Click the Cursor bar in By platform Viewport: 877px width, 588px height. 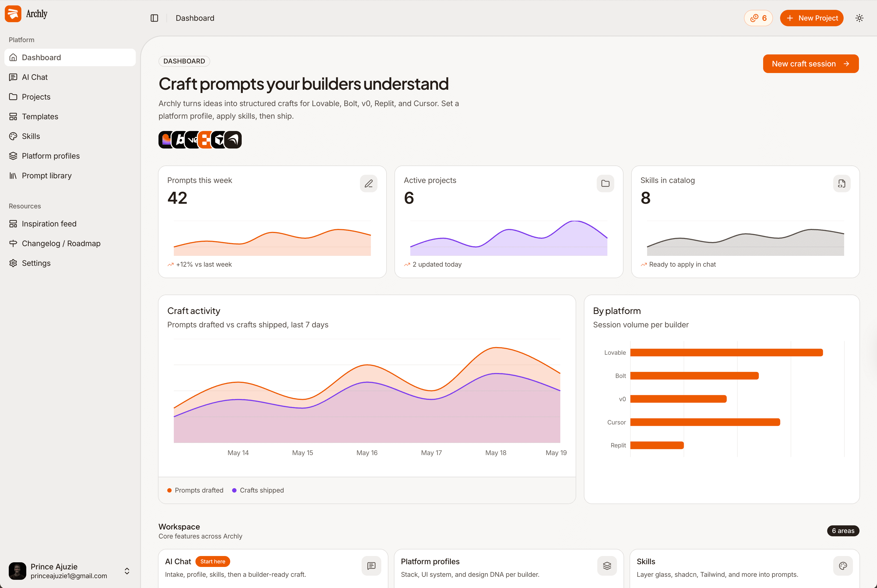tap(705, 422)
